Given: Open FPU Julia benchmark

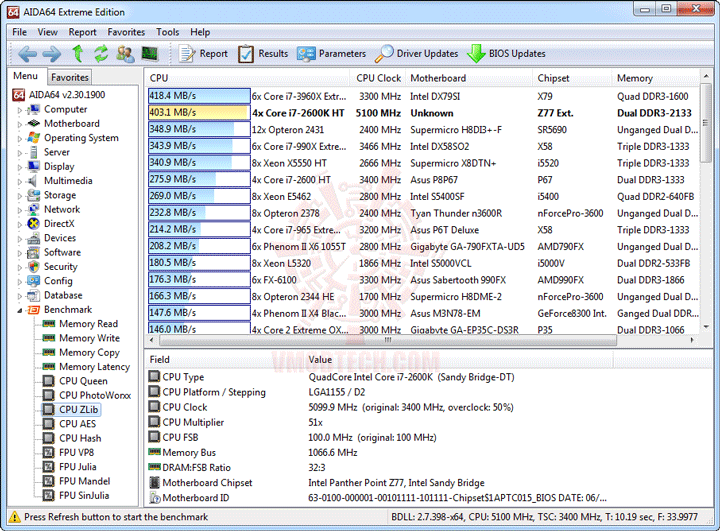Looking at the screenshot, I should coord(78,467).
